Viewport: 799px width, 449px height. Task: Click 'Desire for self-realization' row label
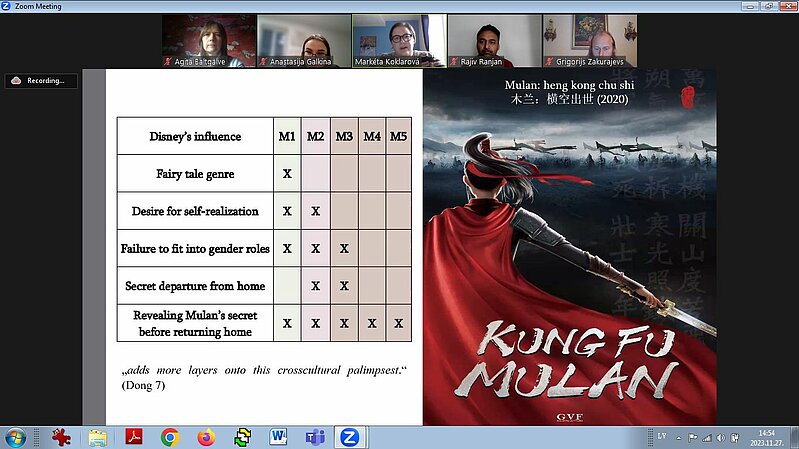coord(195,211)
